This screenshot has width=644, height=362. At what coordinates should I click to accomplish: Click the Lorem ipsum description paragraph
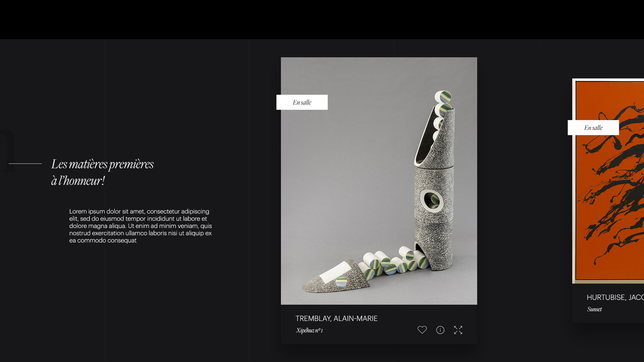click(x=141, y=226)
